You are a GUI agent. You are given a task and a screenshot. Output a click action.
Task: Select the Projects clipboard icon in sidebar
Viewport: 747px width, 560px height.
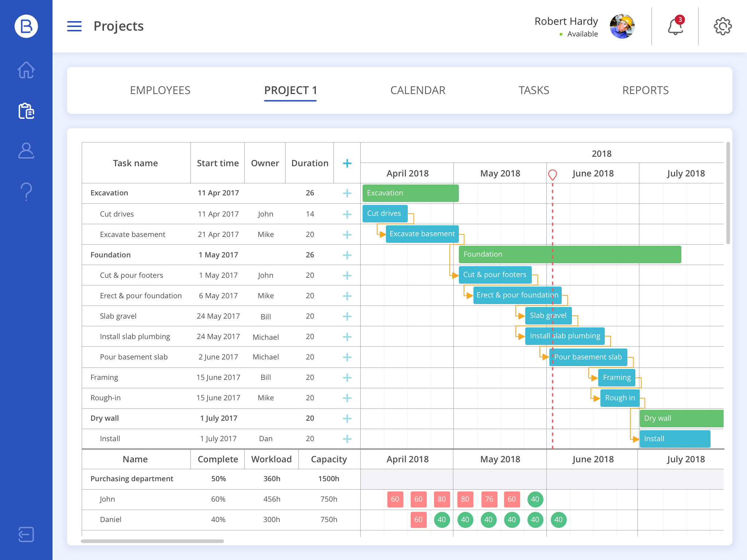26,112
